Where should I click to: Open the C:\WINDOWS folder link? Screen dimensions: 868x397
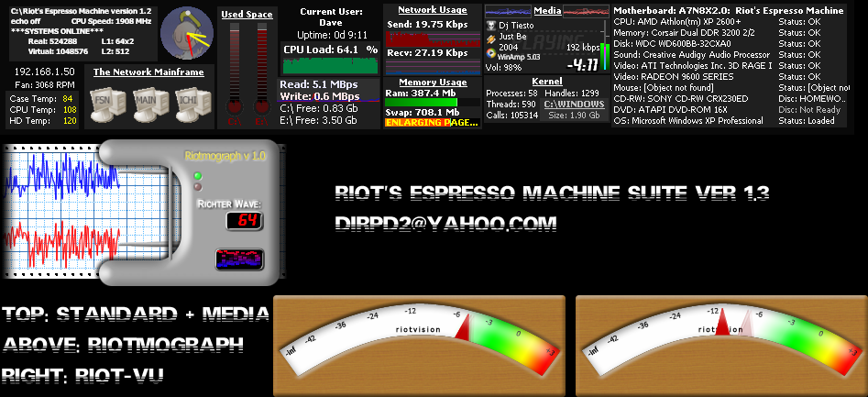click(x=574, y=105)
